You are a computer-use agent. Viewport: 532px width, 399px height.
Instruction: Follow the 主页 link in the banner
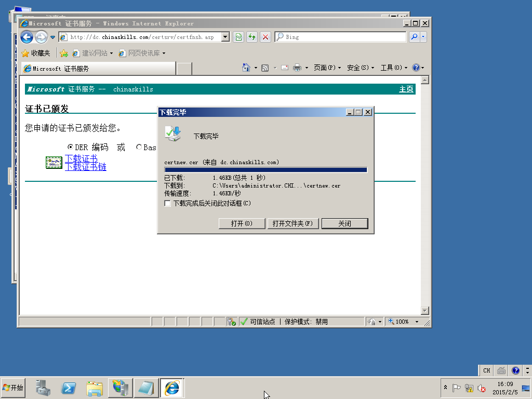point(406,89)
